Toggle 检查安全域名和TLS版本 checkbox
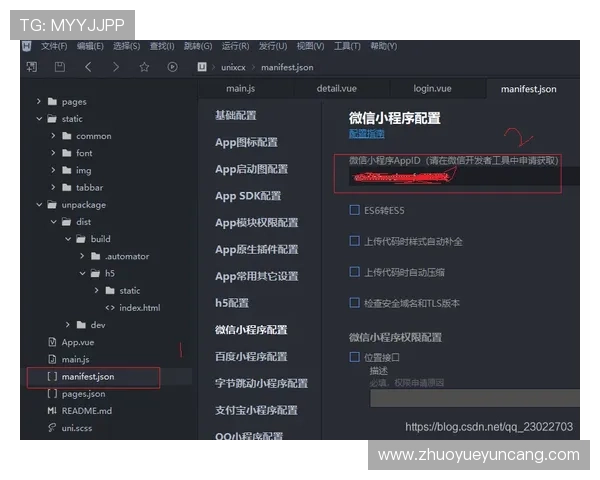 [x=355, y=303]
